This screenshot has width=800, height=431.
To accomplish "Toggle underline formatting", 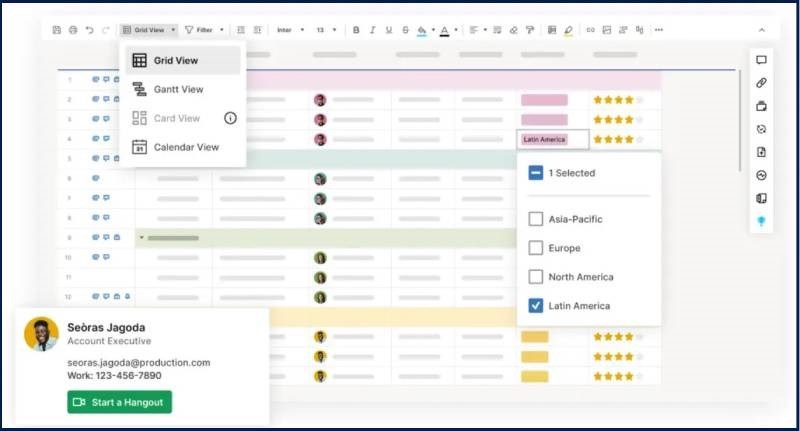I will (x=389, y=30).
